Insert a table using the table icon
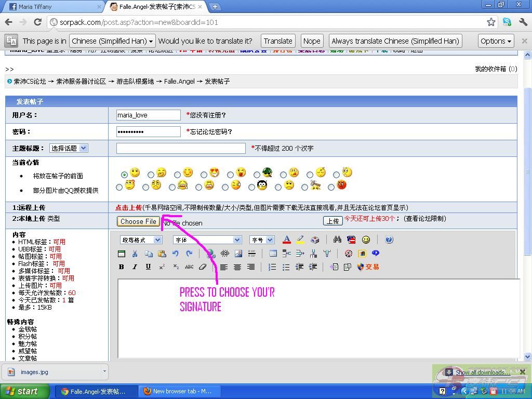Viewport: 532px width, 399px height. pyautogui.click(x=273, y=254)
